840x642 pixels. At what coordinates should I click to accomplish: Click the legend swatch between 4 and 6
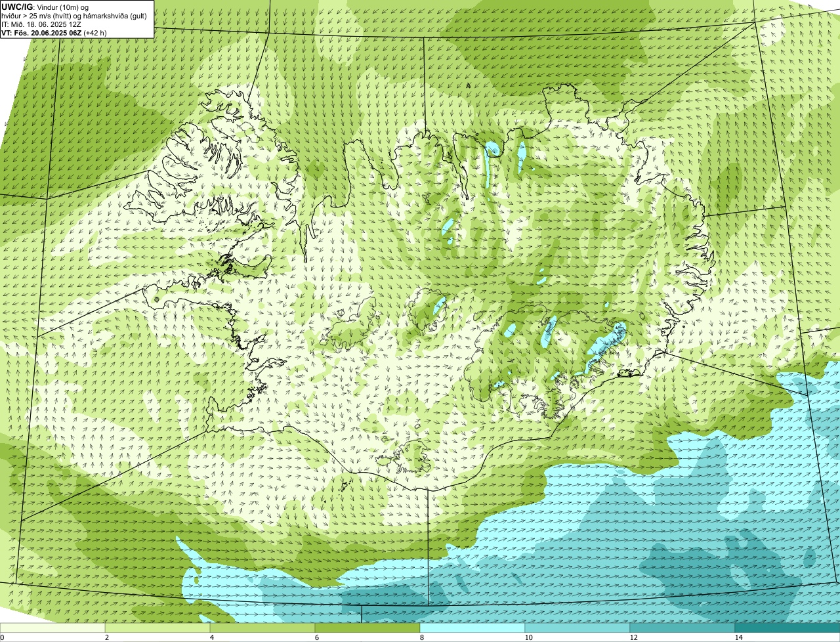coord(262,628)
